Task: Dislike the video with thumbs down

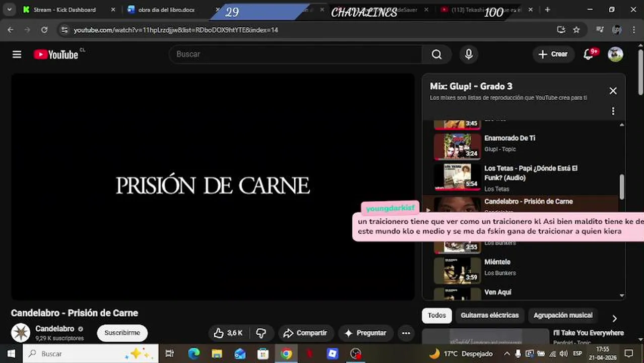Action: pos(261,333)
